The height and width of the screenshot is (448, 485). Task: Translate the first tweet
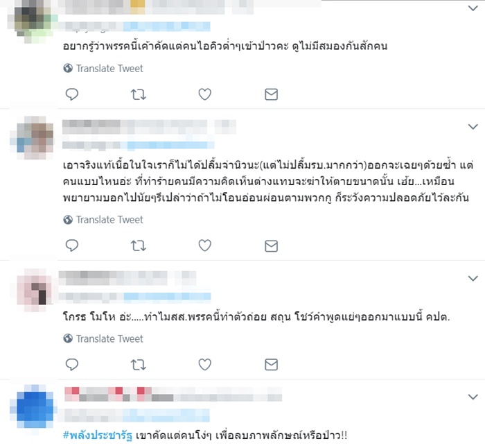click(x=103, y=69)
